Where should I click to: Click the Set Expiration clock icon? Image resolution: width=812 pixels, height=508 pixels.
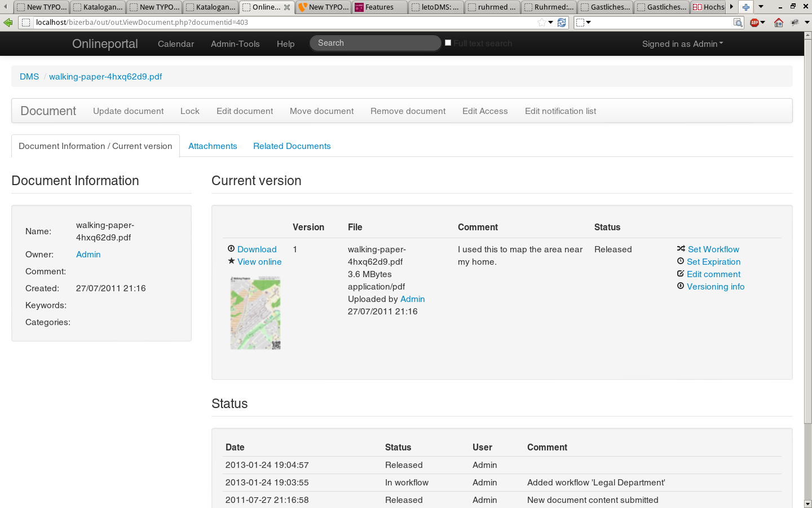click(681, 261)
